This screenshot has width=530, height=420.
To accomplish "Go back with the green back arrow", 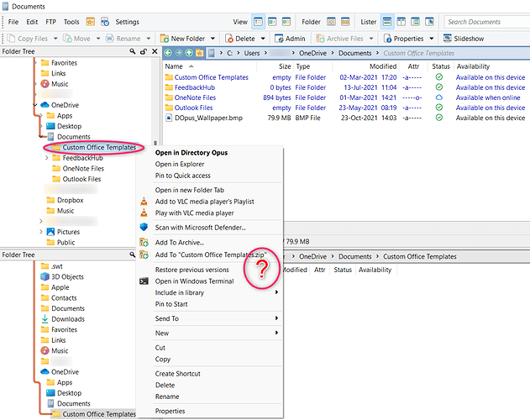I will point(168,53).
